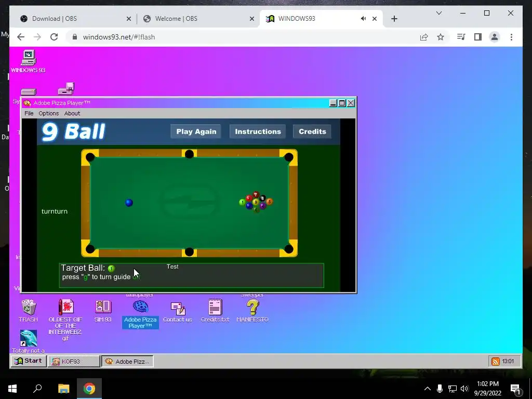Open the TRASH desktop icon
532x399 pixels.
pyautogui.click(x=29, y=311)
